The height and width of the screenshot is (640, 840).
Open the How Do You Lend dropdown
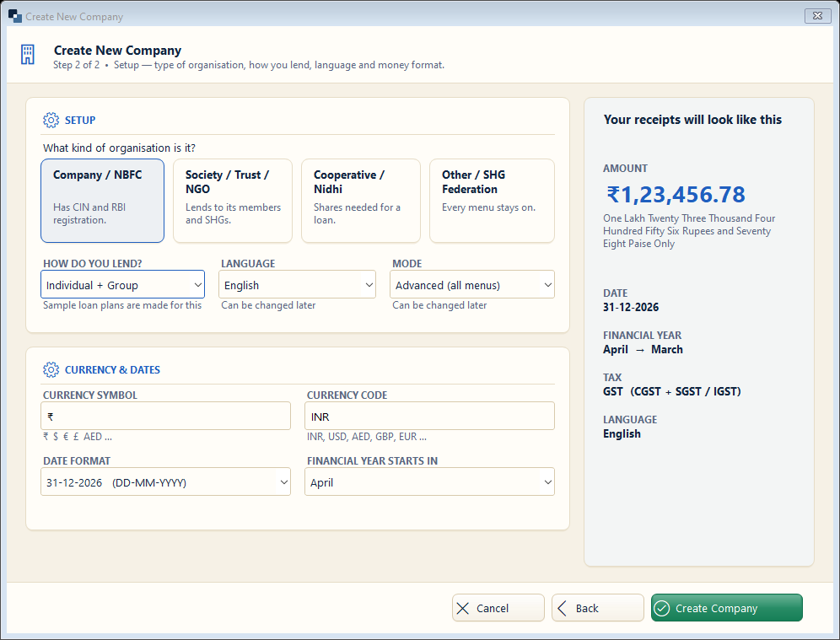coord(122,284)
